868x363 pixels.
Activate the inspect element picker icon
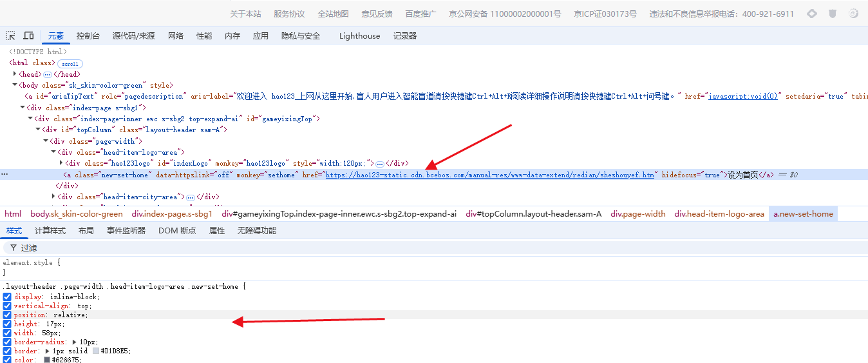point(10,36)
